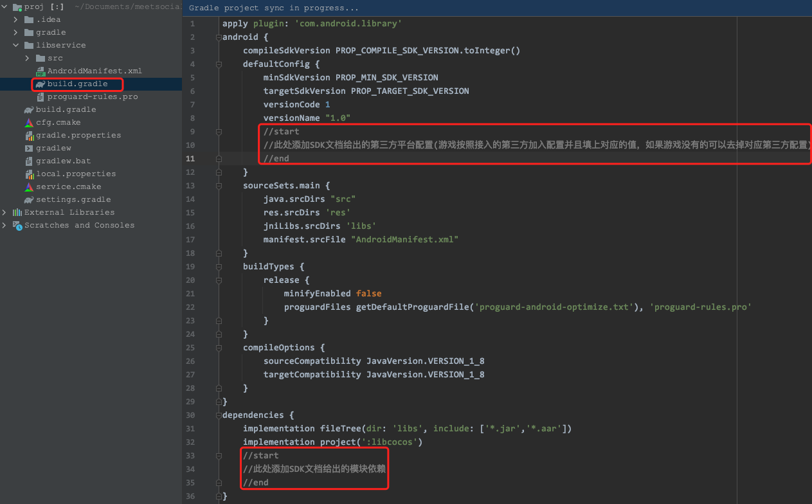Select the AndroidManifest.xml file name
The image size is (812, 504).
pos(95,71)
